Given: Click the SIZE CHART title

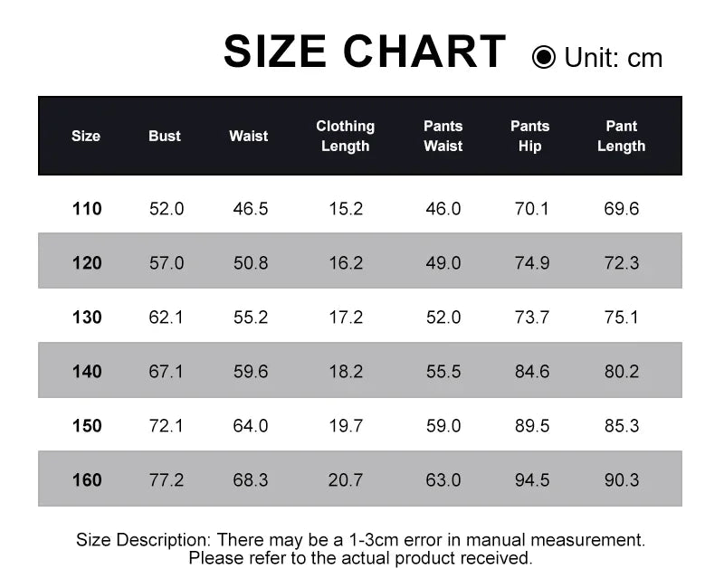Looking at the screenshot, I should [365, 52].
